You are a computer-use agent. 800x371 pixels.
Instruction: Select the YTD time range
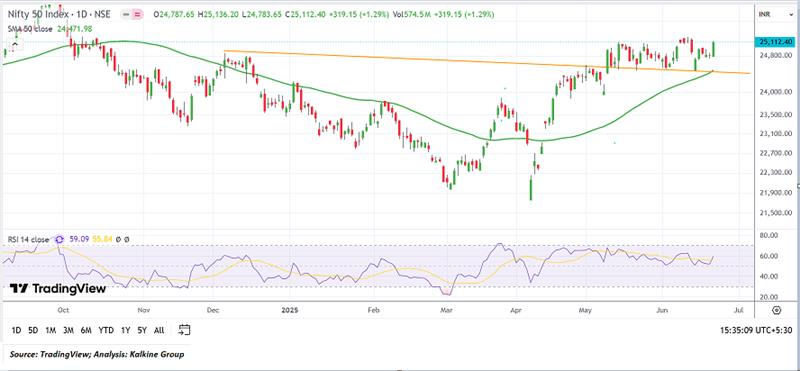[x=106, y=330]
